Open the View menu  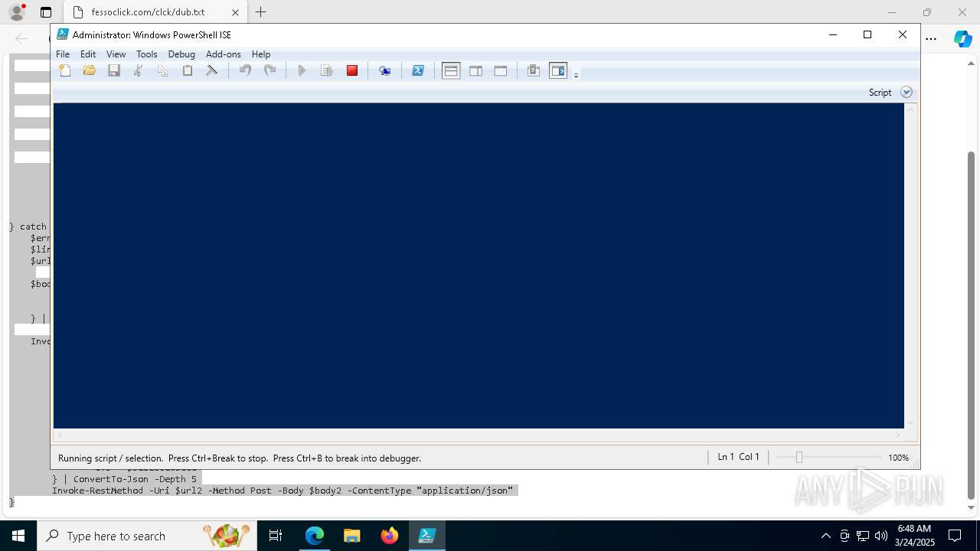click(x=116, y=54)
